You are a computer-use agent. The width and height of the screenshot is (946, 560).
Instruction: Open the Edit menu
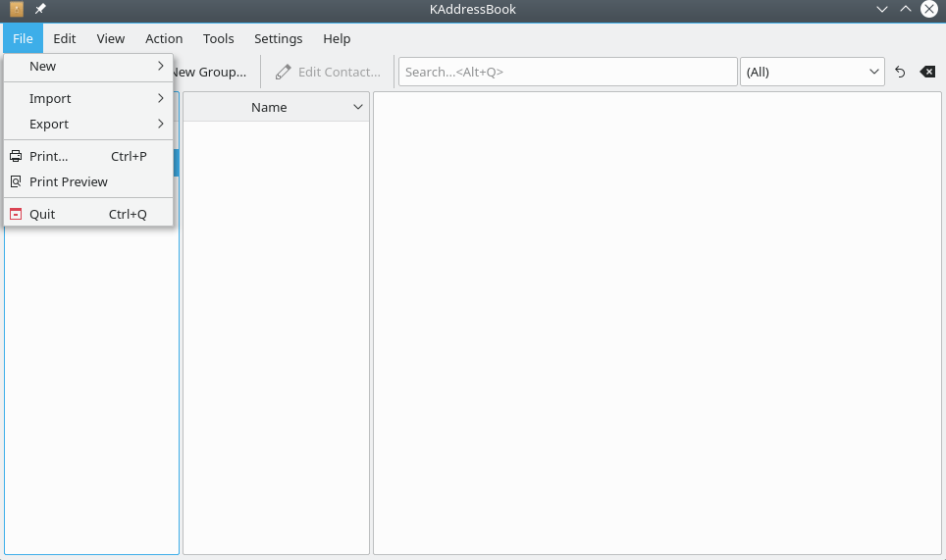click(65, 38)
